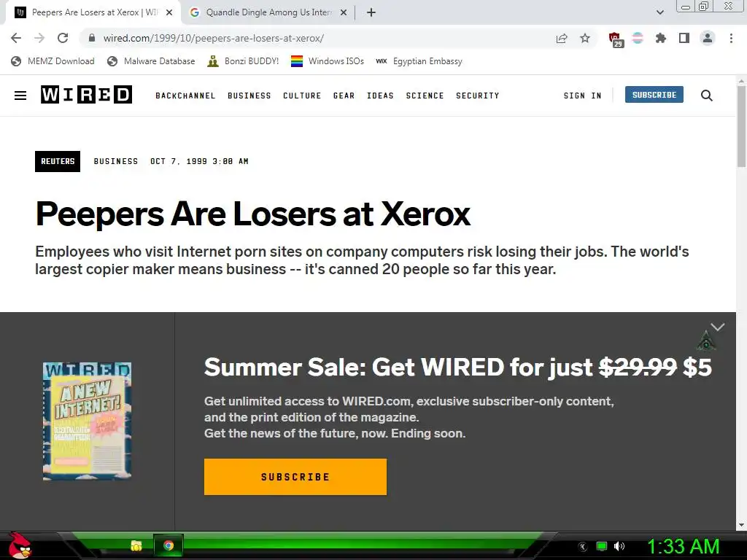Bookmark this page with the star icon
Viewport: 747px width, 560px height.
point(585,38)
